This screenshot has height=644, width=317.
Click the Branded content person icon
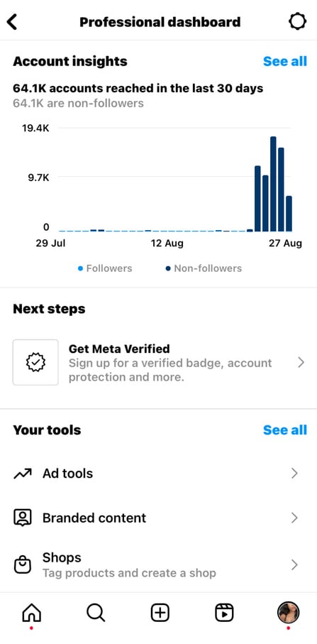tap(23, 518)
